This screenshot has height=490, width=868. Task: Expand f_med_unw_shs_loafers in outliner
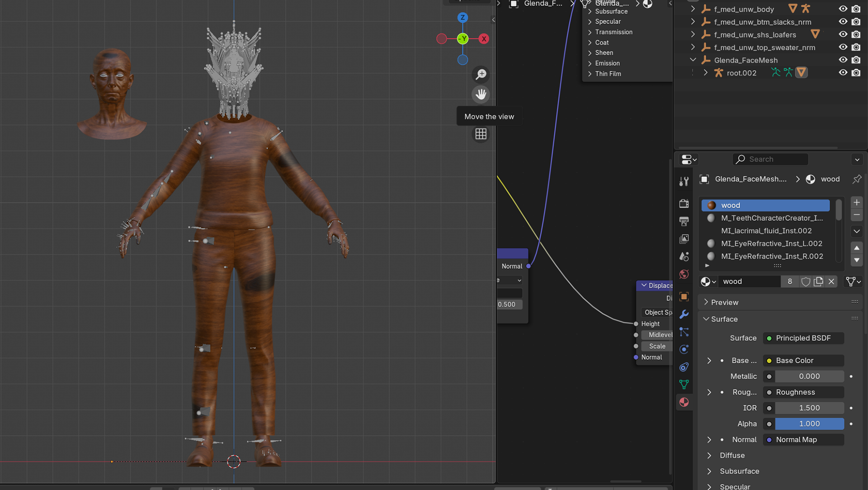(693, 34)
